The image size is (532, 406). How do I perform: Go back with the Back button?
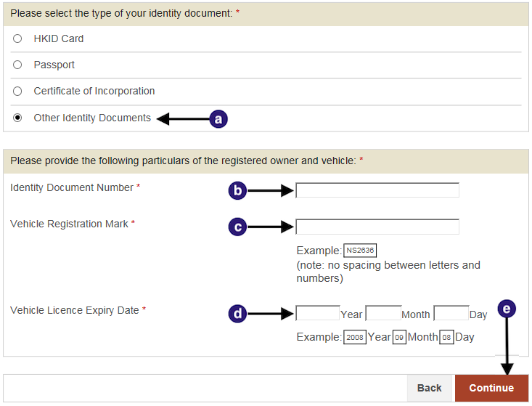(x=429, y=388)
